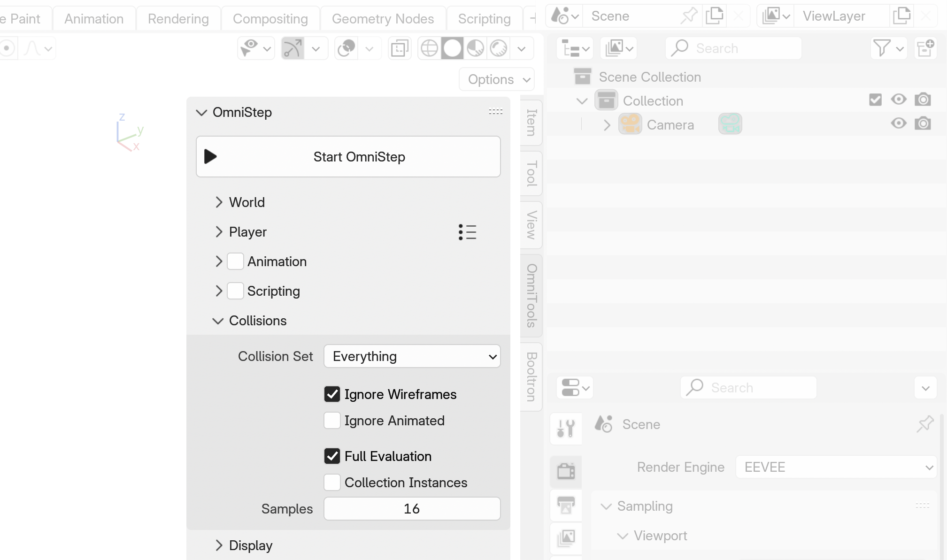The image size is (947, 560).
Task: Toggle Camera visibility in outliner
Action: 899,124
